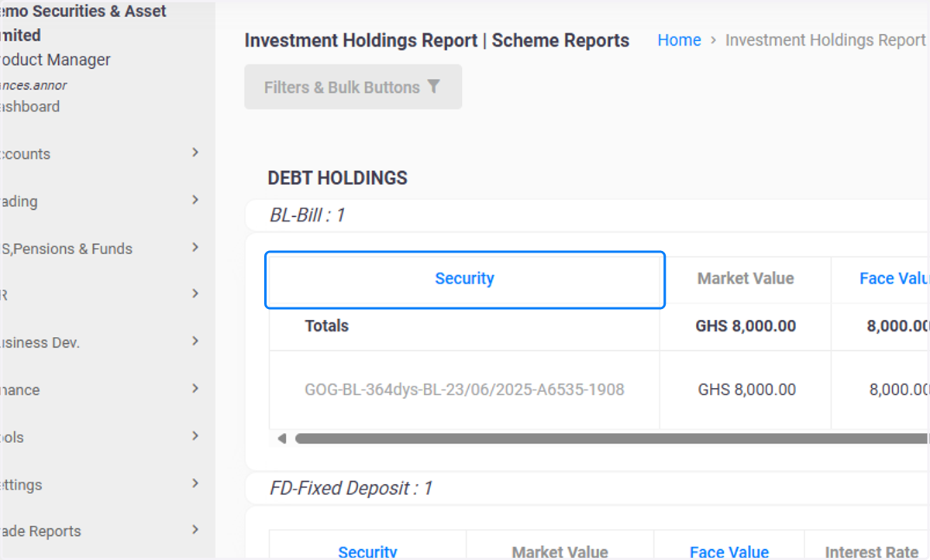Click the Market Value column header
930x560 pixels.
point(746,279)
